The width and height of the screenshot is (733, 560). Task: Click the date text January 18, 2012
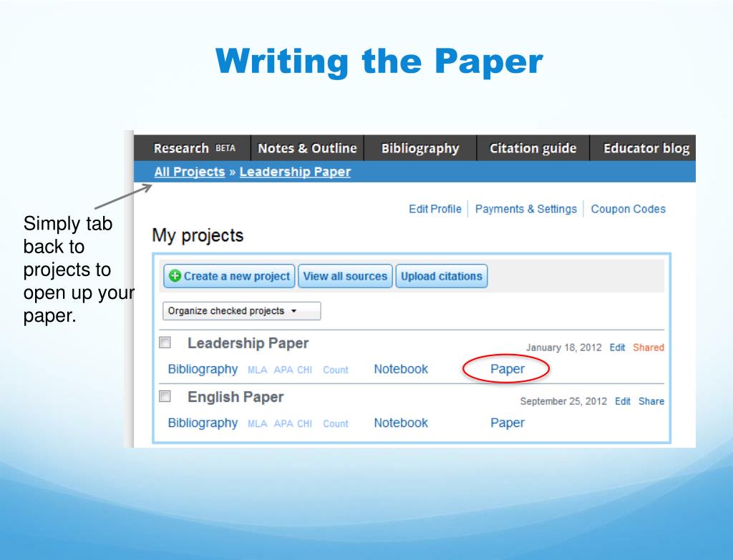[564, 348]
